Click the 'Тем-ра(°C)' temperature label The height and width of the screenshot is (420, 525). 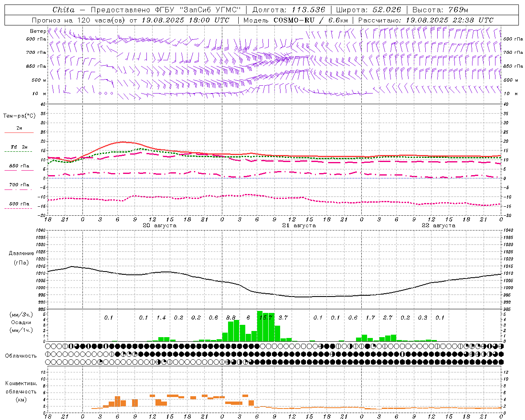point(19,116)
